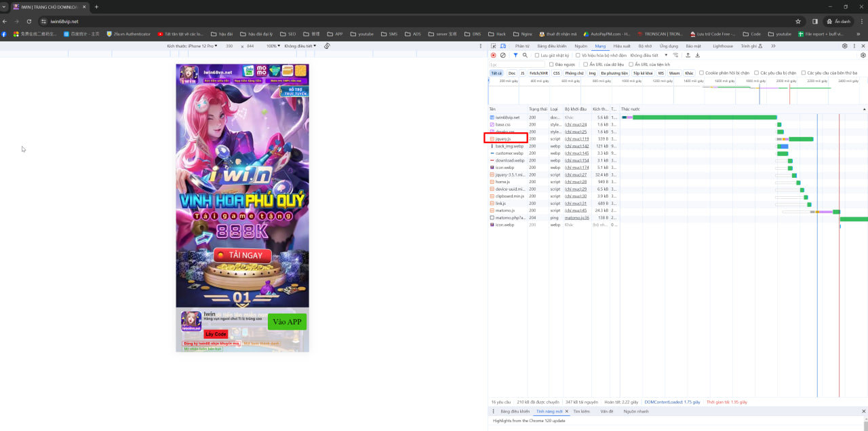Open drawer more options icon
Image resolution: width=868 pixels, height=431 pixels.
coord(493,411)
